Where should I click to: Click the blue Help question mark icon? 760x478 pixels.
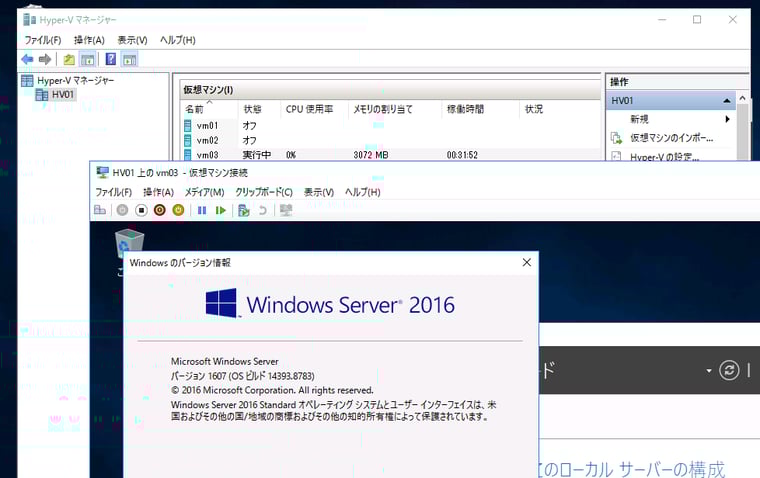point(111,59)
